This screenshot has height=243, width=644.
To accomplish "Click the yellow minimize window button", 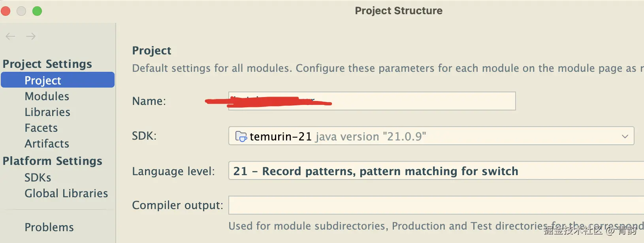I will coord(21,11).
